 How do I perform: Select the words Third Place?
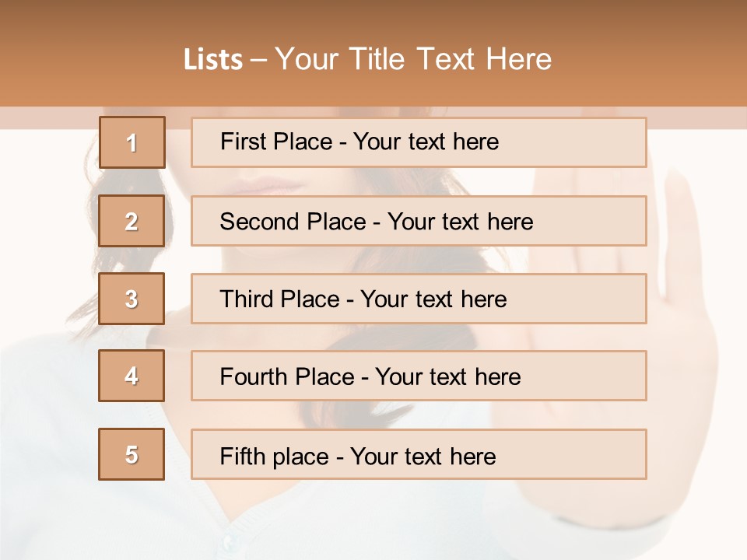(x=280, y=299)
